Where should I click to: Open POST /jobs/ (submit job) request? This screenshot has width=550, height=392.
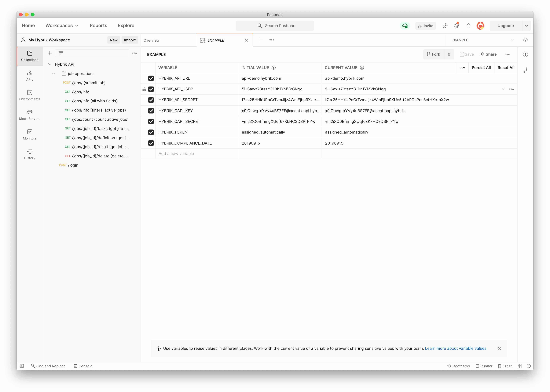point(89,83)
